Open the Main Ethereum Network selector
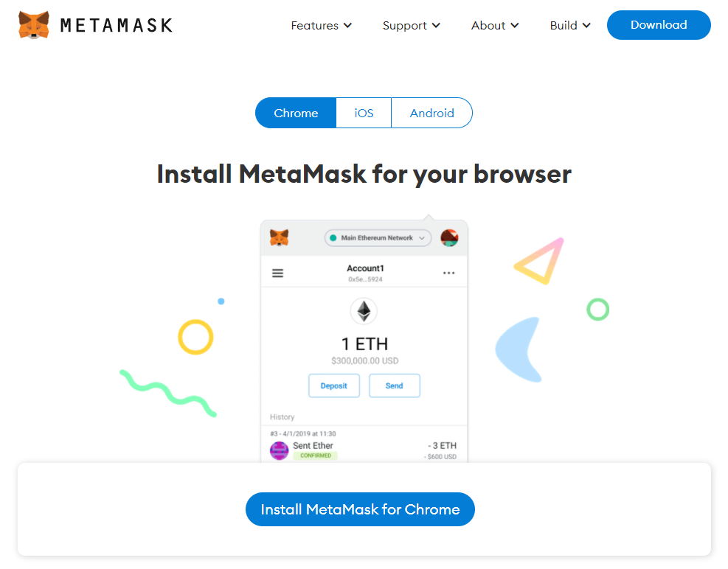Viewport: 728px width, 569px height. pyautogui.click(x=378, y=238)
